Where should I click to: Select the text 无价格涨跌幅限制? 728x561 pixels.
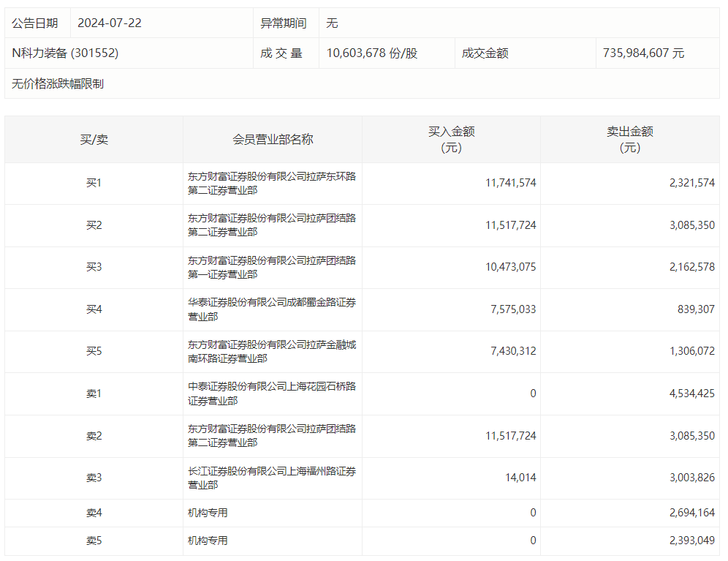coord(58,83)
